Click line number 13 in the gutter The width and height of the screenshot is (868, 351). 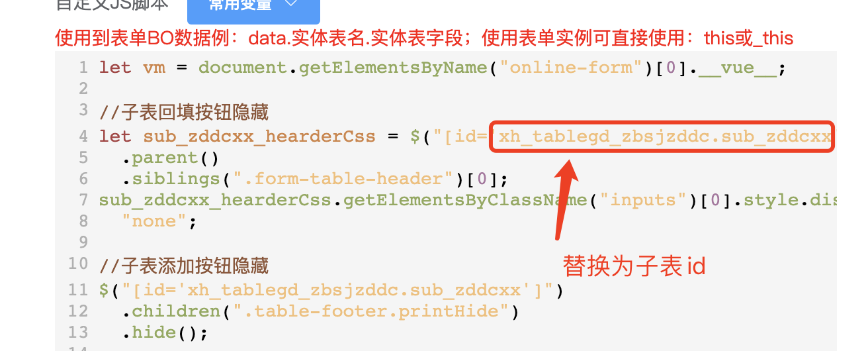(x=78, y=332)
